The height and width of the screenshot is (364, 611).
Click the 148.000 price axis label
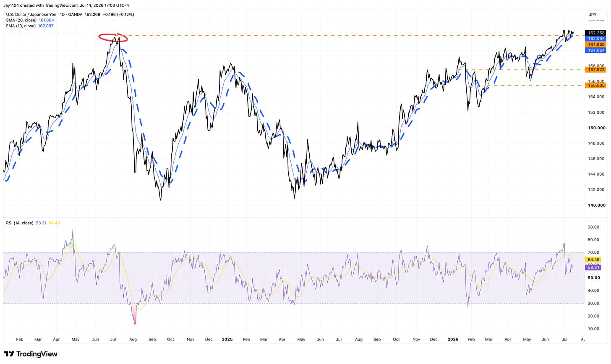(597, 143)
